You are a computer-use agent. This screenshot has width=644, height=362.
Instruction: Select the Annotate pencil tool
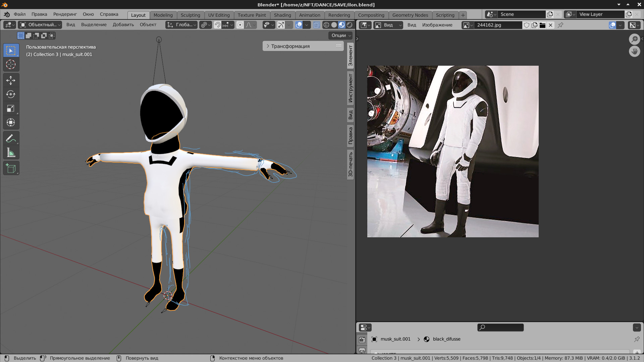point(11,138)
